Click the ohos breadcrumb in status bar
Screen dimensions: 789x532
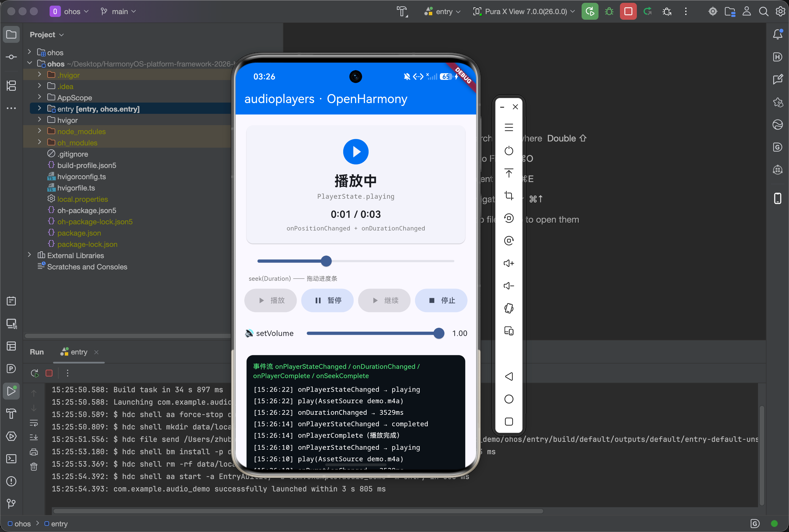tap(19, 524)
